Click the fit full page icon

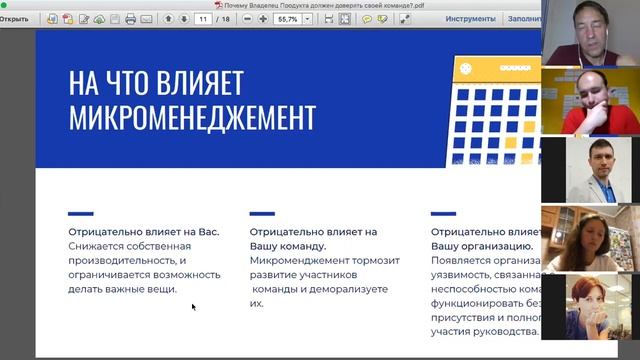(x=345, y=19)
